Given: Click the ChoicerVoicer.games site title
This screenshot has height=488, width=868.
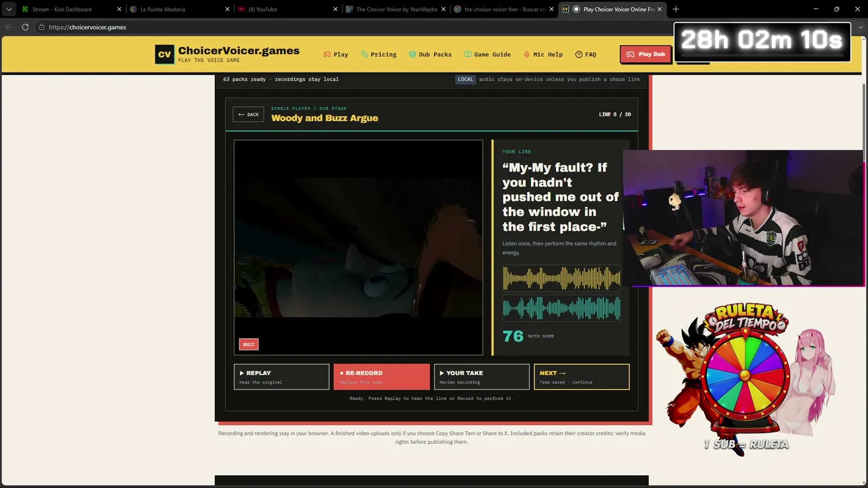Looking at the screenshot, I should coord(239,51).
